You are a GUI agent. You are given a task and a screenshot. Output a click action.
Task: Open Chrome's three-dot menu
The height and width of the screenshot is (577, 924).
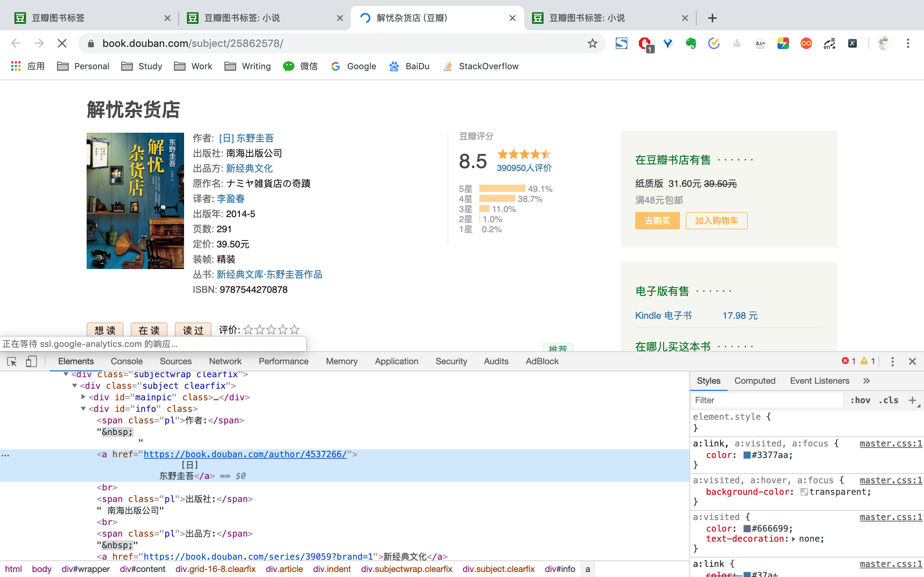pyautogui.click(x=908, y=44)
